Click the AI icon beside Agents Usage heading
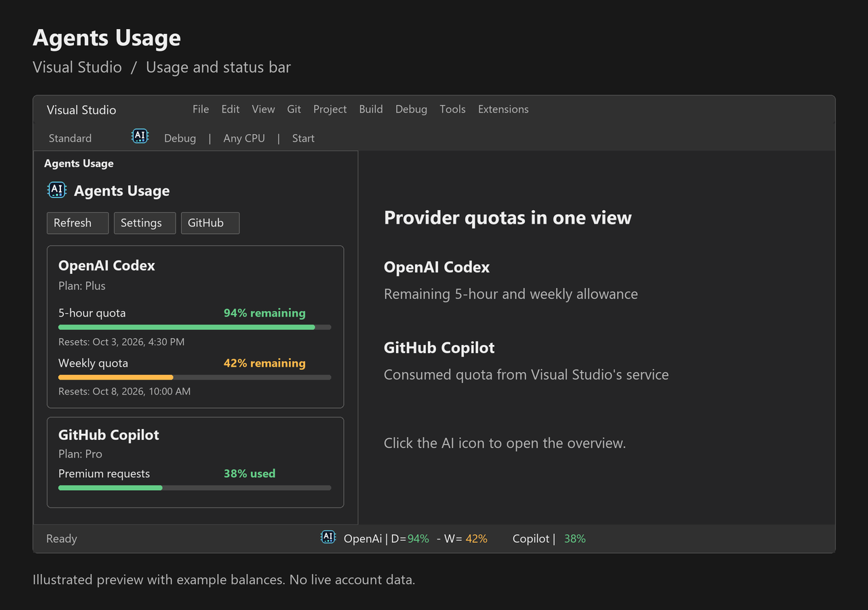The height and width of the screenshot is (610, 868). (57, 190)
